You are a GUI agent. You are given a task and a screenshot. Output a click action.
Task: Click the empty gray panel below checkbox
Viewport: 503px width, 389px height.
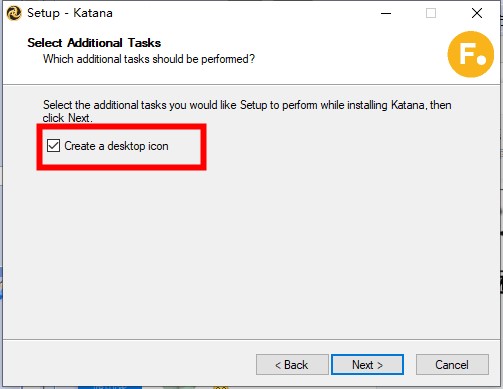click(x=252, y=253)
